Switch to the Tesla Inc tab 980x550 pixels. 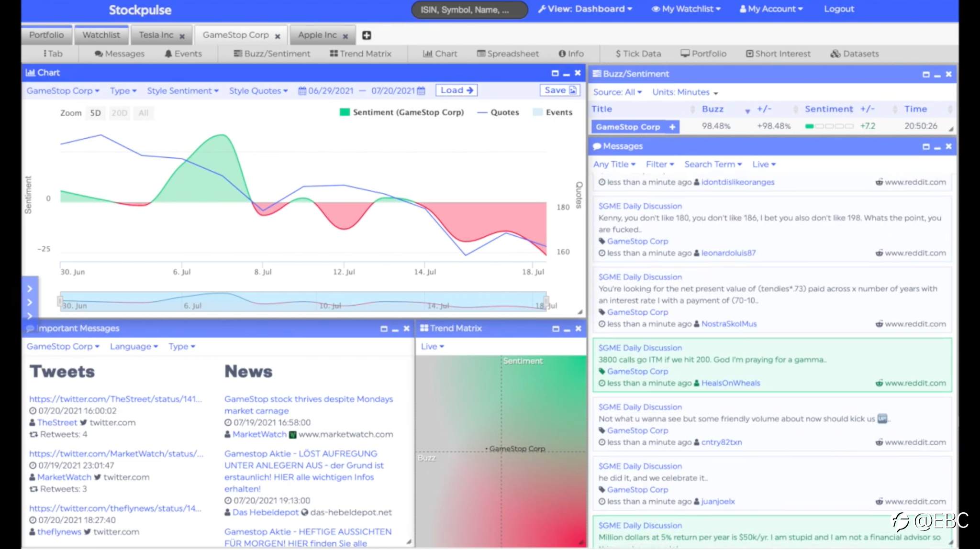(x=156, y=35)
